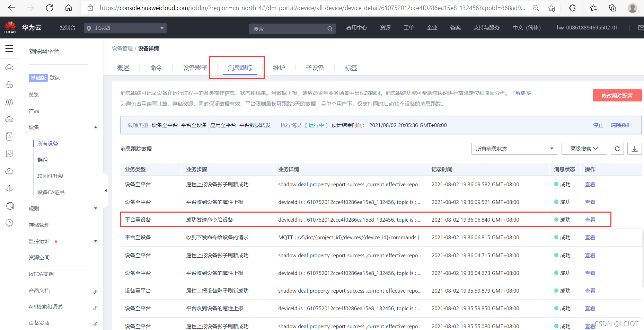Switch to 概述 tab
This screenshot has width=644, height=330.
click(x=123, y=68)
